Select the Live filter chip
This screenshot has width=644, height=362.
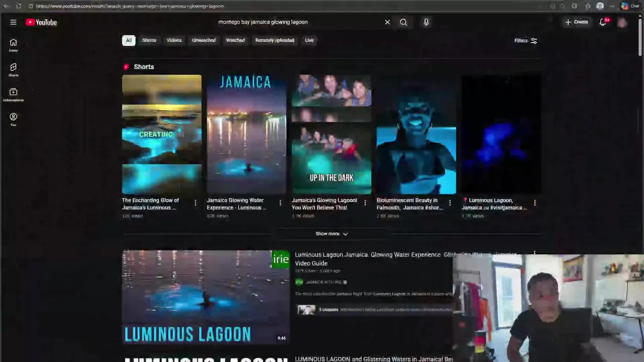click(x=309, y=40)
